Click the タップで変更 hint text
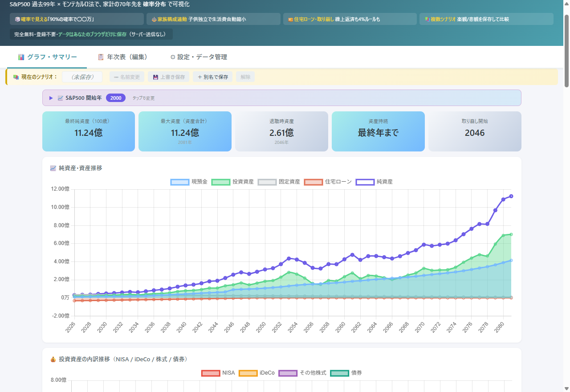 [x=143, y=98]
